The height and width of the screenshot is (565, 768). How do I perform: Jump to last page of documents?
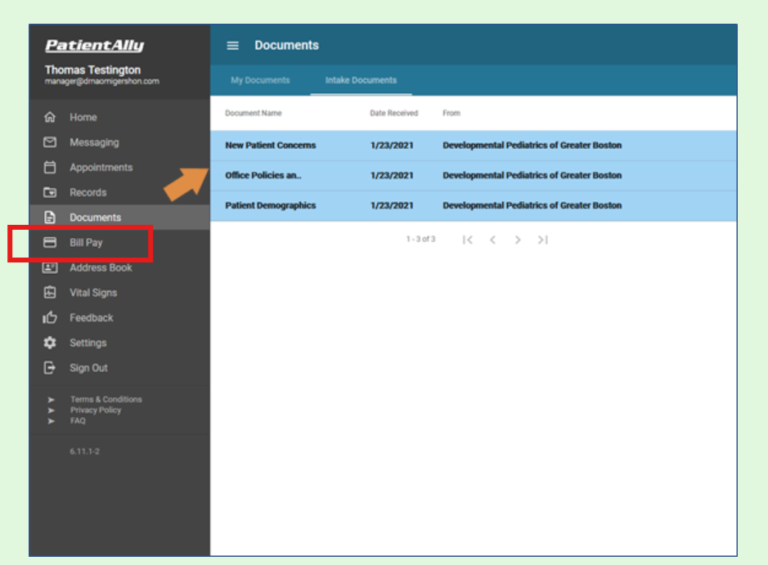coord(543,239)
